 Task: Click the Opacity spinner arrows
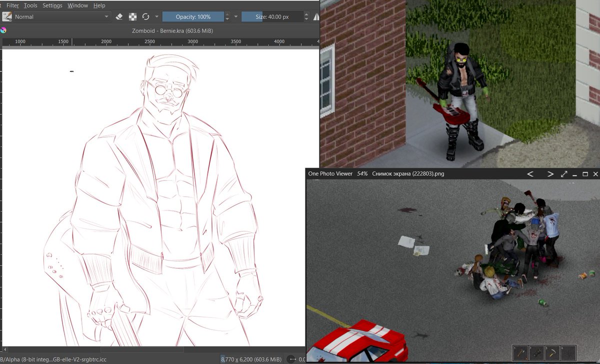227,16
